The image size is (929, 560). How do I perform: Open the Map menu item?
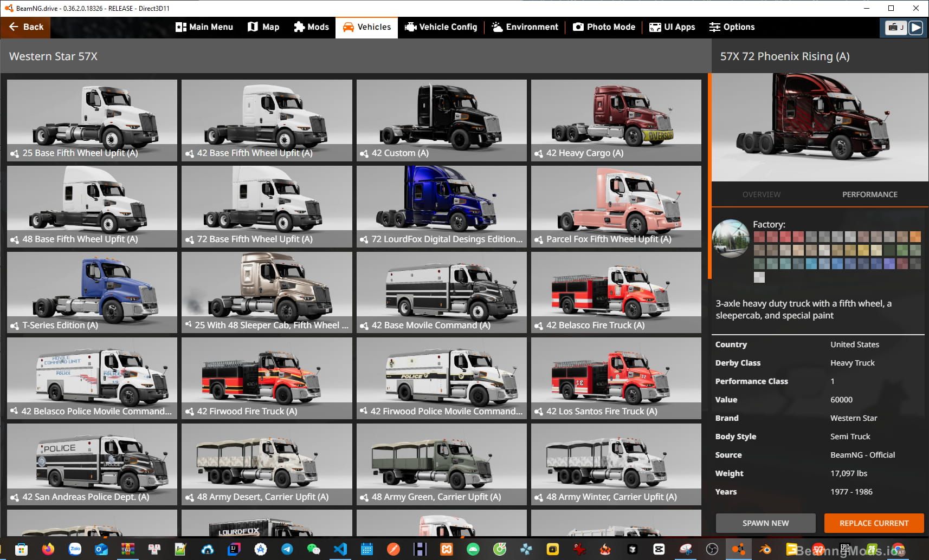(x=263, y=27)
